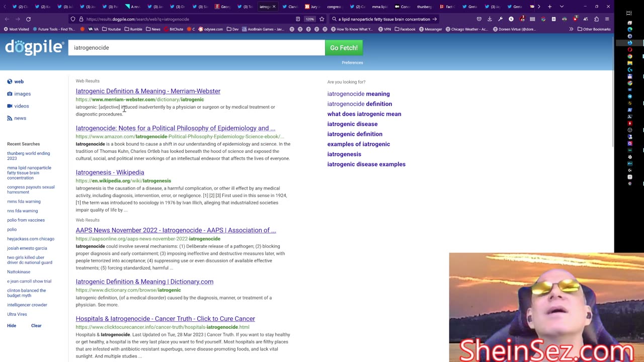
Task: Open the Pocket save icon
Action: [479, 19]
